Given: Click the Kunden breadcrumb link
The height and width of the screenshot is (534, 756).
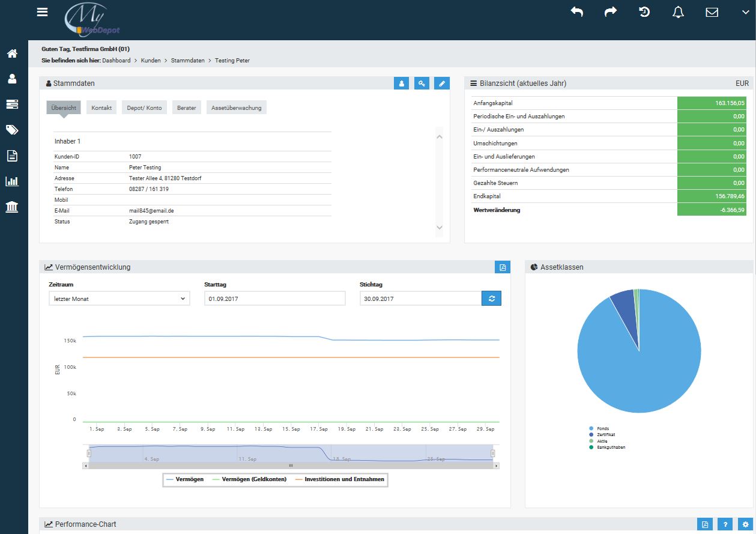Looking at the screenshot, I should pos(151,61).
